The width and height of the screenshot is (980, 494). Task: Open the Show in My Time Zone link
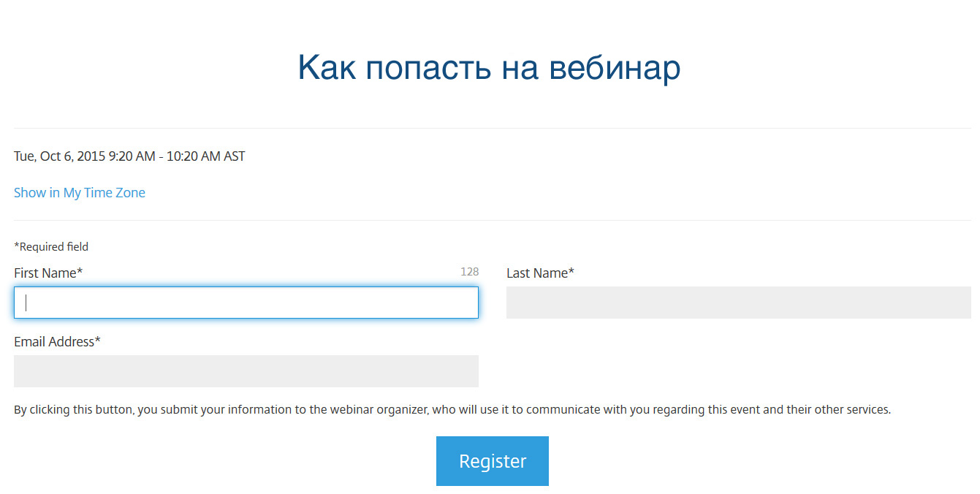click(80, 193)
